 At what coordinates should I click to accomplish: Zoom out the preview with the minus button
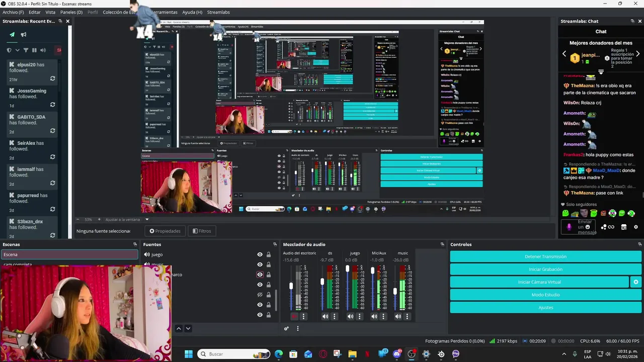point(78,220)
